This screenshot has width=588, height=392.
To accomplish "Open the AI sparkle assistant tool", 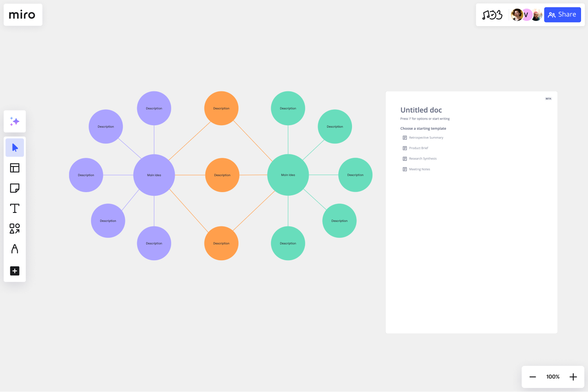I will coord(15,121).
